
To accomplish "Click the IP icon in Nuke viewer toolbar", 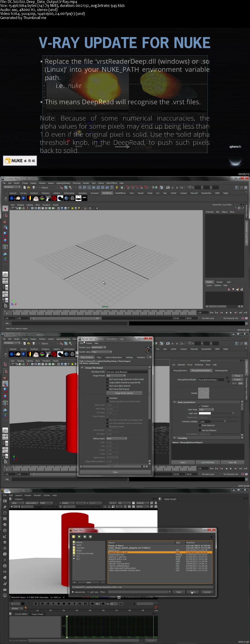I will [x=152, y=507].
